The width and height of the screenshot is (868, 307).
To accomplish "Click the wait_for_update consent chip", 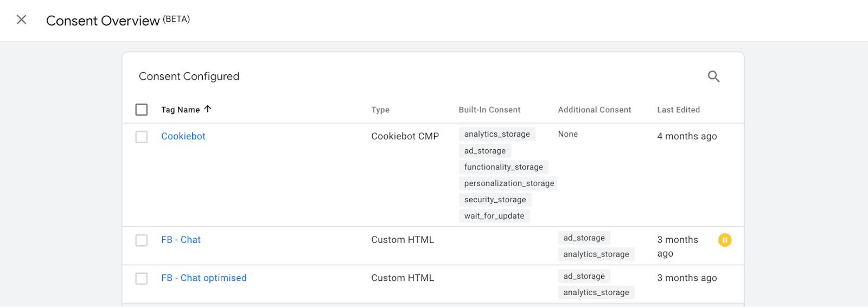I will [494, 216].
